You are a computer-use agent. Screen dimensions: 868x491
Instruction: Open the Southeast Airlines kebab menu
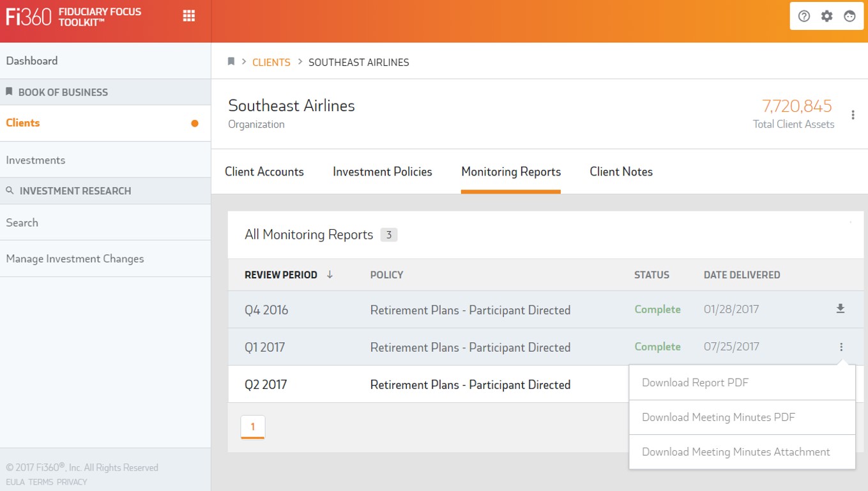[x=853, y=115]
